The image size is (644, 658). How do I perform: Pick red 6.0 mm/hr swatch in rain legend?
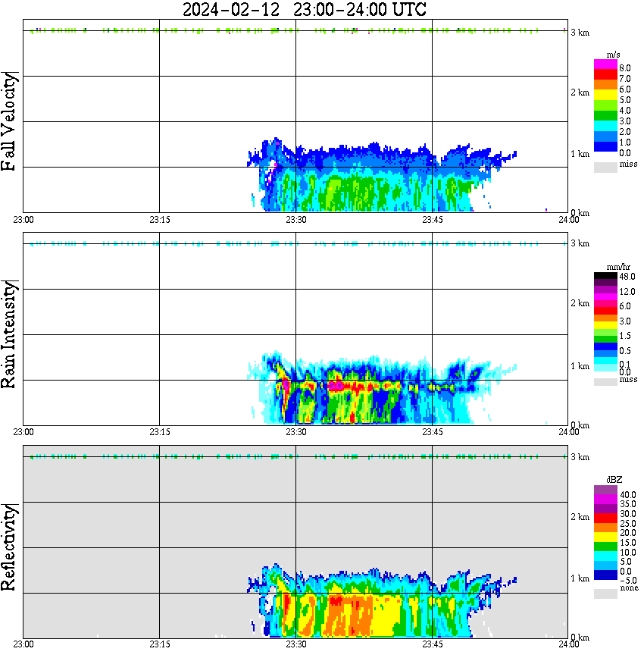[605, 311]
